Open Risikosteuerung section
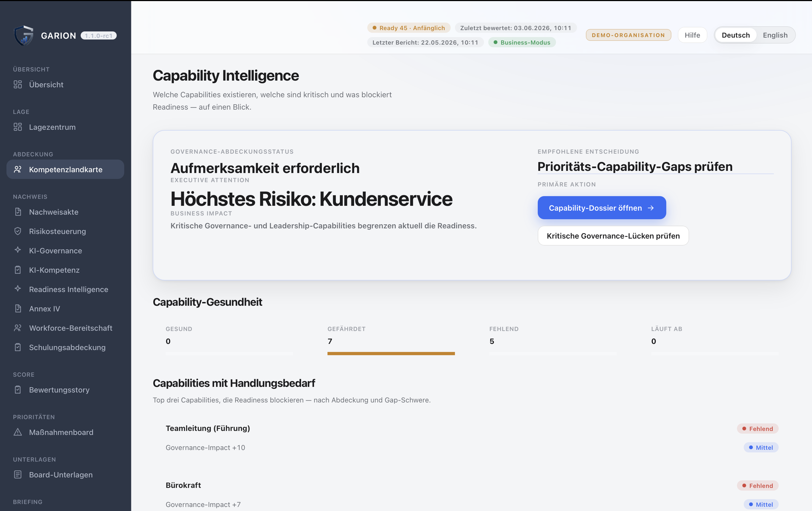The width and height of the screenshot is (812, 511). click(x=65, y=231)
